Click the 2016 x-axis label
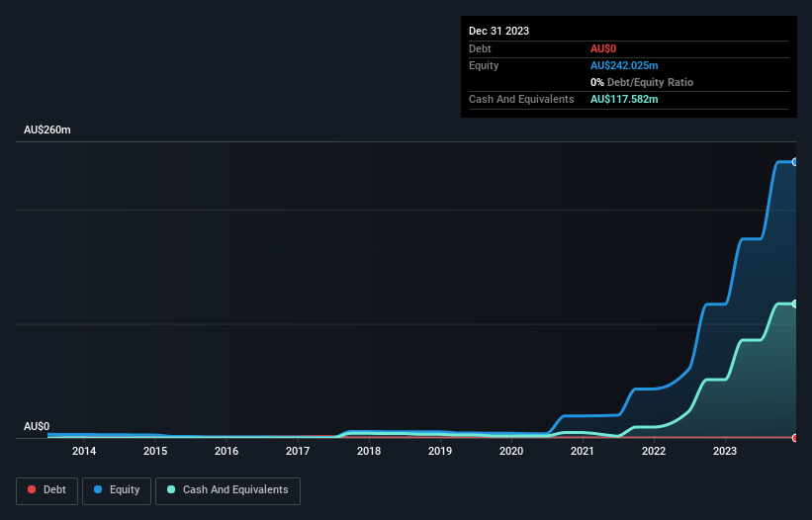The height and width of the screenshot is (520, 812). [226, 451]
